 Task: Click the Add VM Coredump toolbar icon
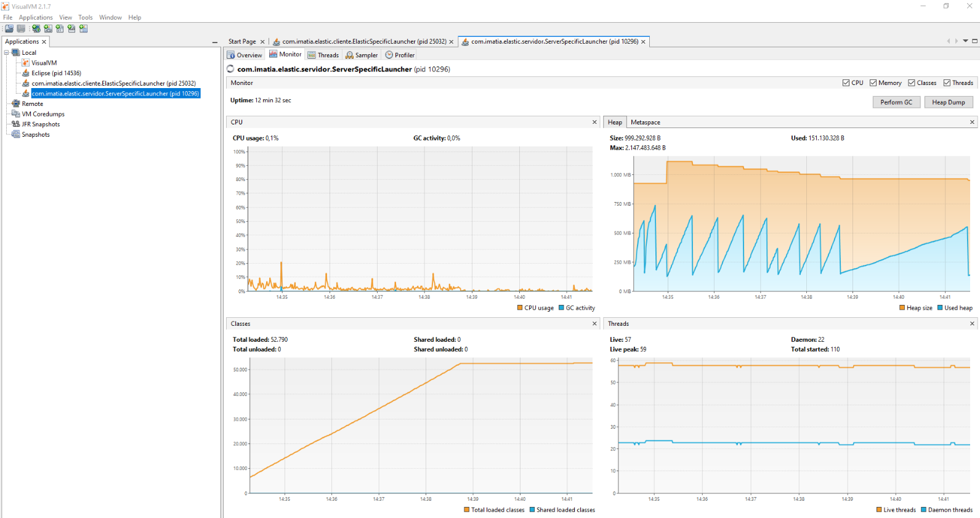pos(60,29)
